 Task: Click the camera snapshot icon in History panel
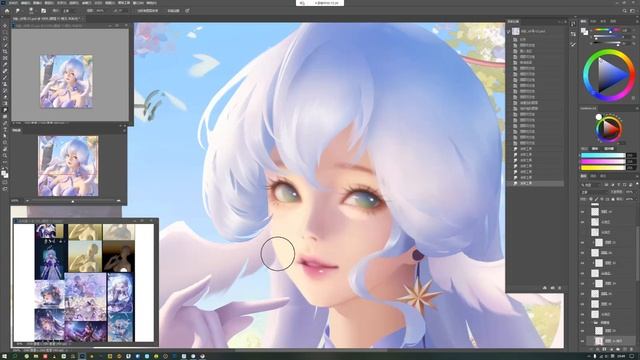point(552,288)
